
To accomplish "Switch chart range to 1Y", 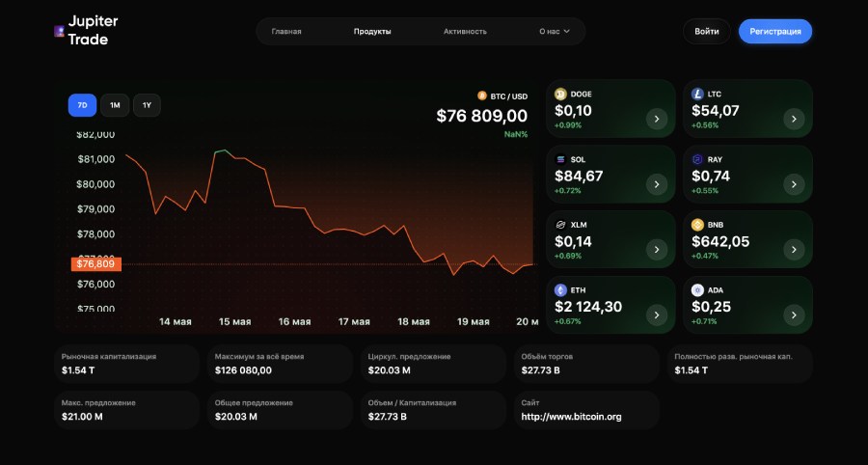I will (147, 105).
